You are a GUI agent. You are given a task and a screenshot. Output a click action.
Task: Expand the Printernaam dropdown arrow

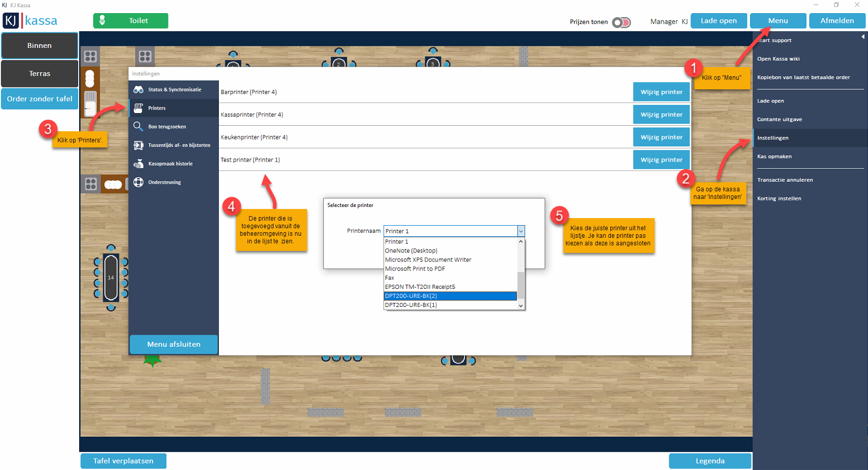pyautogui.click(x=521, y=231)
